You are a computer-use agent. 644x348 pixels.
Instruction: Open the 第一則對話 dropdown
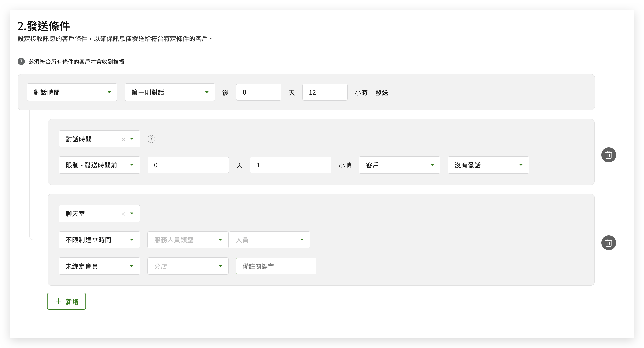point(170,92)
